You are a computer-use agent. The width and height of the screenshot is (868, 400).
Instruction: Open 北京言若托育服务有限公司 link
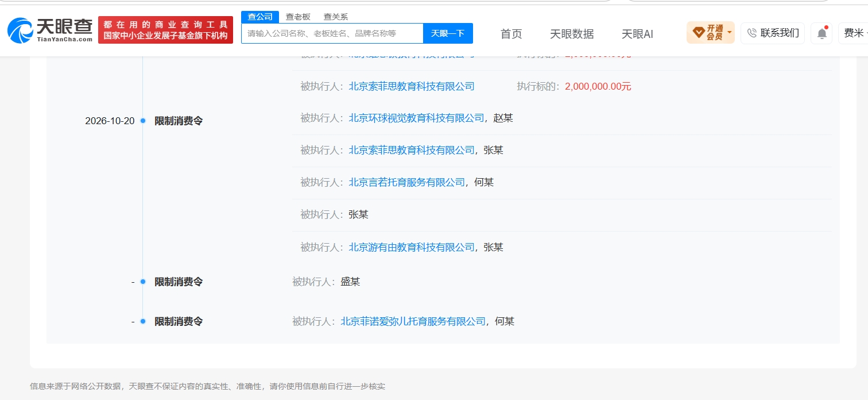coord(407,182)
